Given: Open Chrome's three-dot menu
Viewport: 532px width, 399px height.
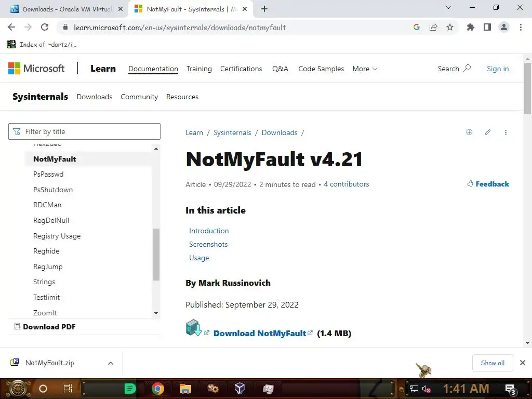Looking at the screenshot, I should [x=521, y=27].
